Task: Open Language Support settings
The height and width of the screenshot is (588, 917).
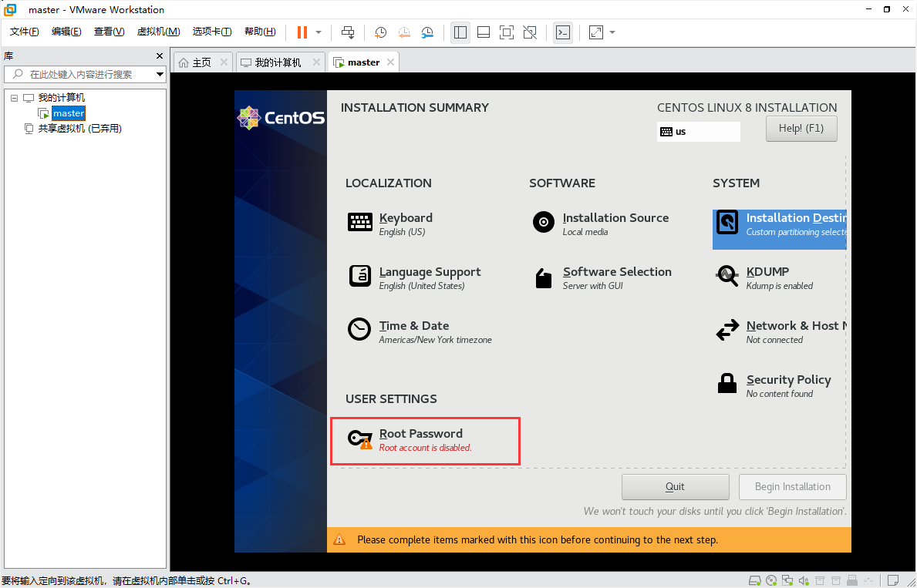Action: pos(415,277)
